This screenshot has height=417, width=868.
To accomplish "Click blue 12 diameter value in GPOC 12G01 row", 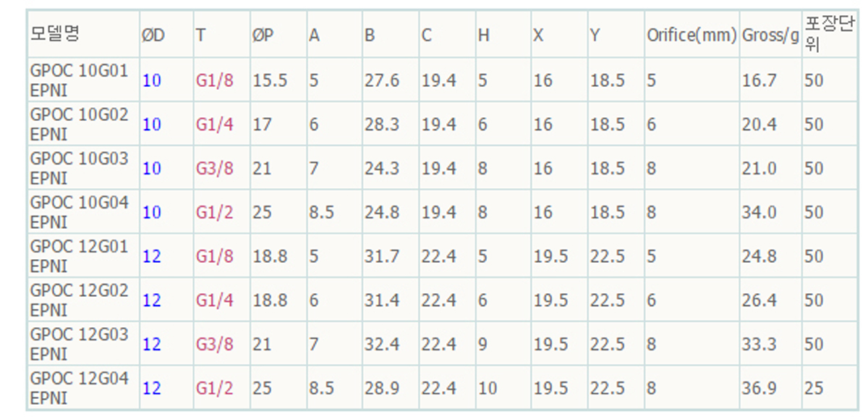I will (152, 256).
